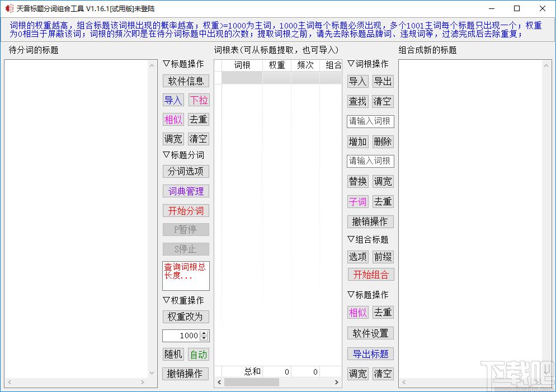Open 软件信息 to view software information
The image size is (556, 392).
coord(185,81)
